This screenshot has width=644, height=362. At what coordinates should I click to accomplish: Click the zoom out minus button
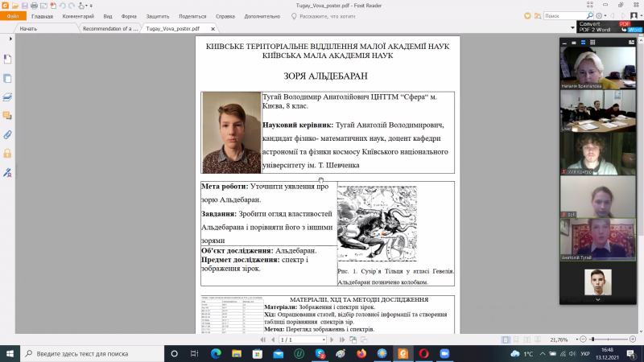point(583,339)
